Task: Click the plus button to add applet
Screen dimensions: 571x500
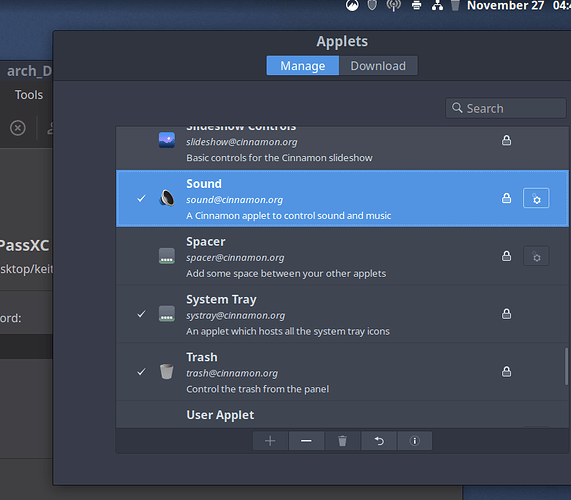Action: tap(270, 441)
